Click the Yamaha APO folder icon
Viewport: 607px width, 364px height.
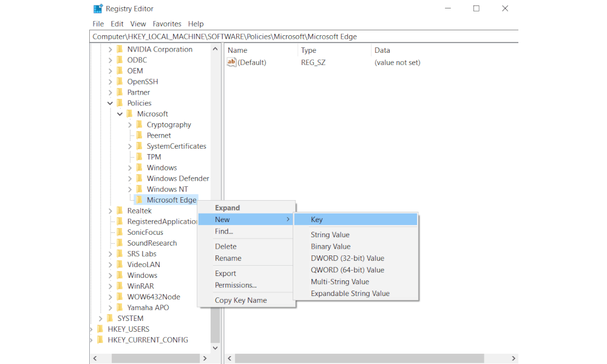pos(120,308)
